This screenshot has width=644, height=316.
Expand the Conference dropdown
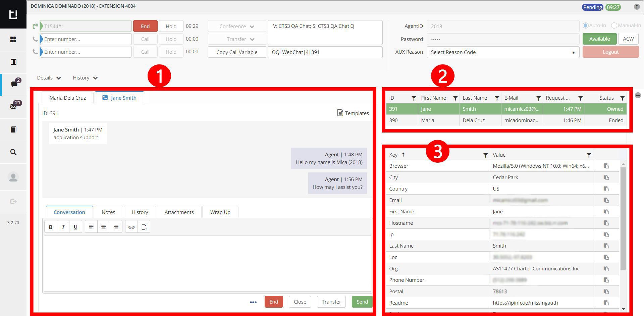[x=236, y=27]
